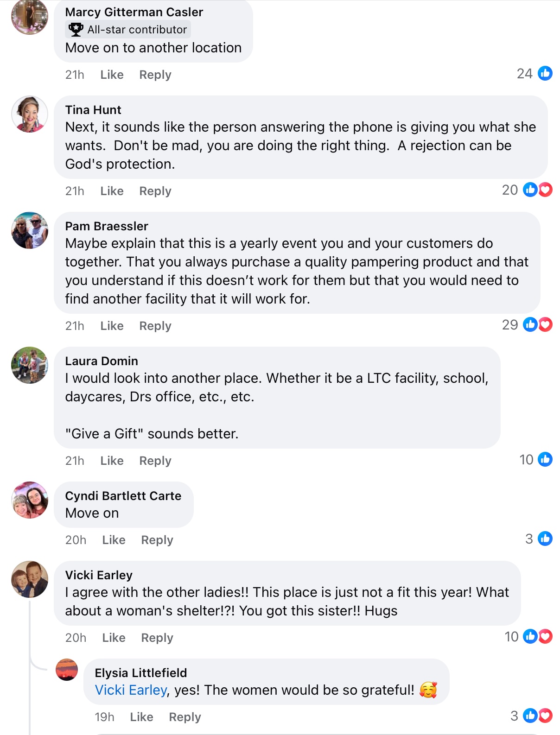View reactions on Pam Braessler's comment
Viewport: 560px width, 735px height.
tap(538, 324)
